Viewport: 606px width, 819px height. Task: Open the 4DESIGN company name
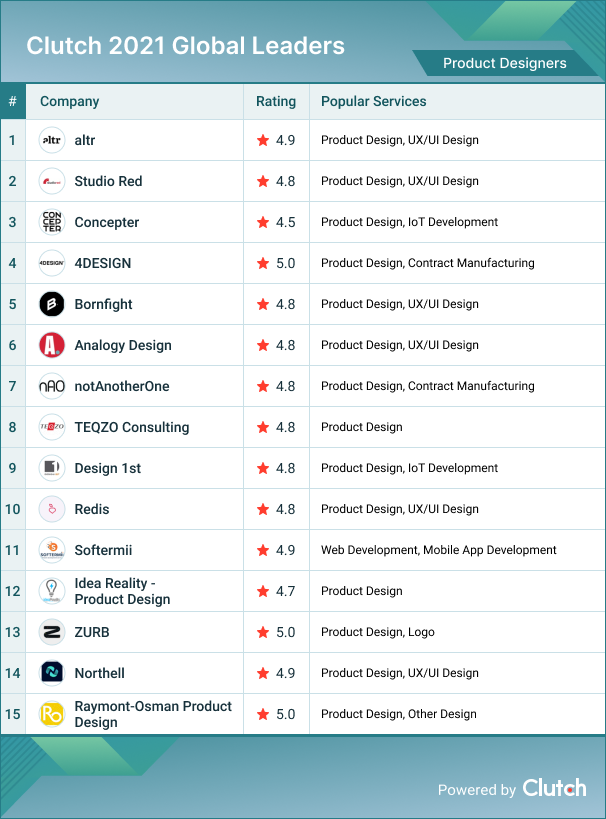[x=103, y=263]
